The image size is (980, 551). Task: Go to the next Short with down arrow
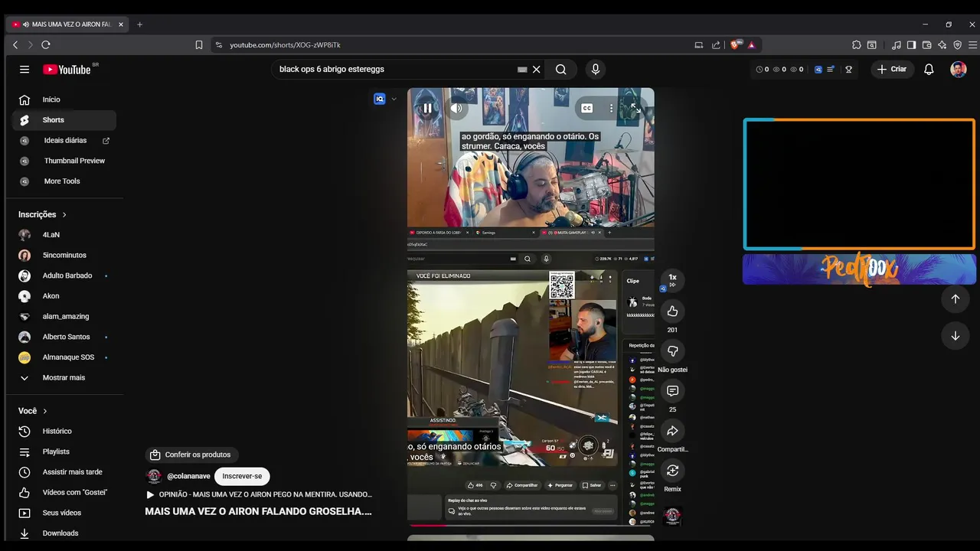coord(955,335)
